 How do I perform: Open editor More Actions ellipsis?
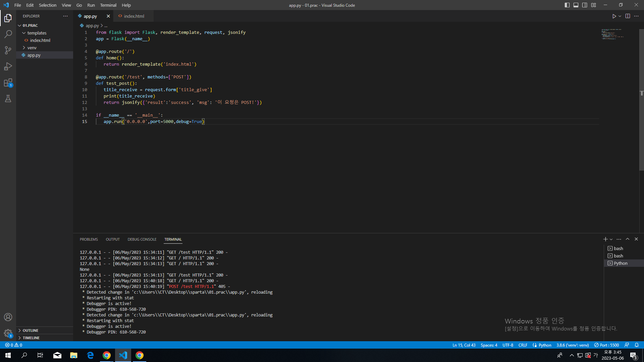coord(636,16)
